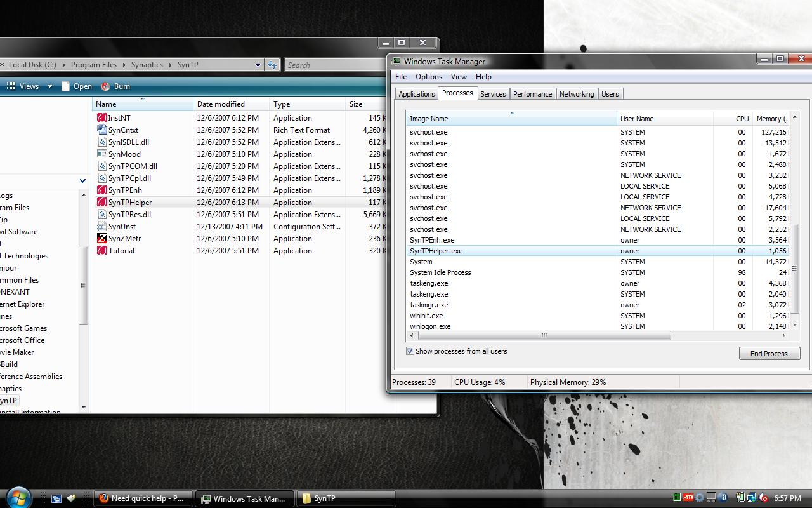
Task: Switch to the Performance tab
Action: coord(532,94)
